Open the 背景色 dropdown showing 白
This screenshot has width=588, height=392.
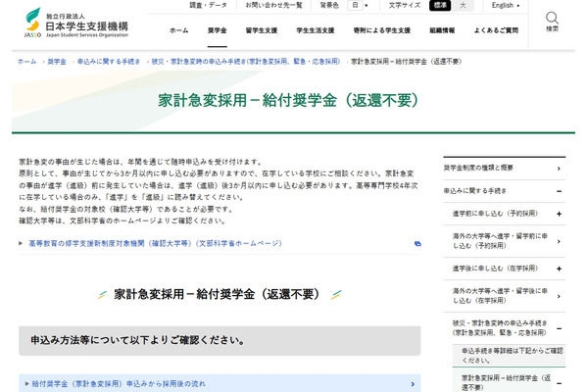(x=358, y=5)
